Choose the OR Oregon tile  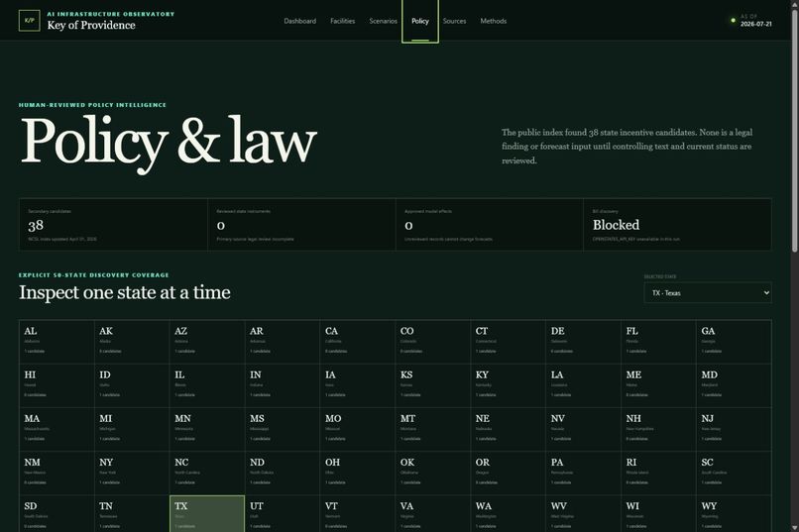coord(508,473)
